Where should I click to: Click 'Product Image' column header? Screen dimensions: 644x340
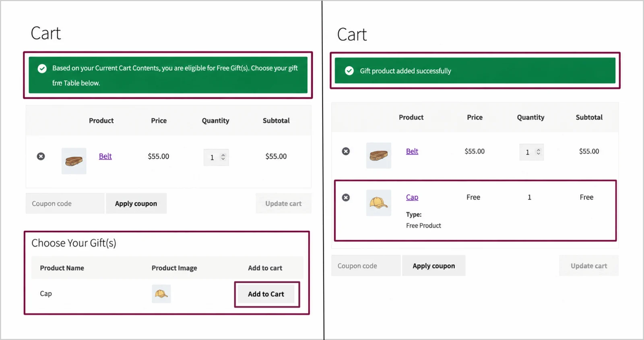[x=174, y=268]
